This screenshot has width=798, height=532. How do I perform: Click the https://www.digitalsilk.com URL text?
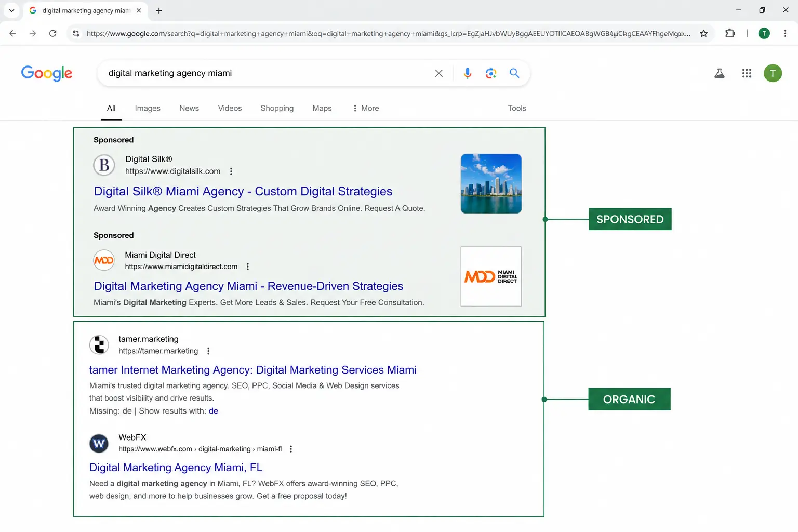click(172, 171)
